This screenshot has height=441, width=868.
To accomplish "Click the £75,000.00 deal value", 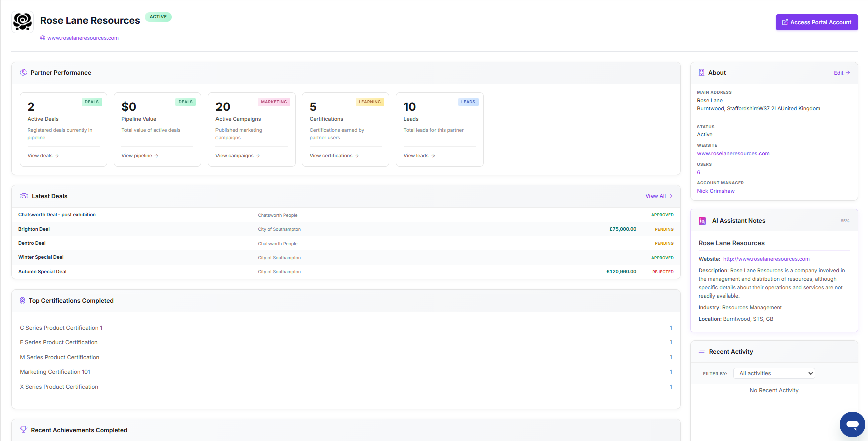I will (623, 229).
